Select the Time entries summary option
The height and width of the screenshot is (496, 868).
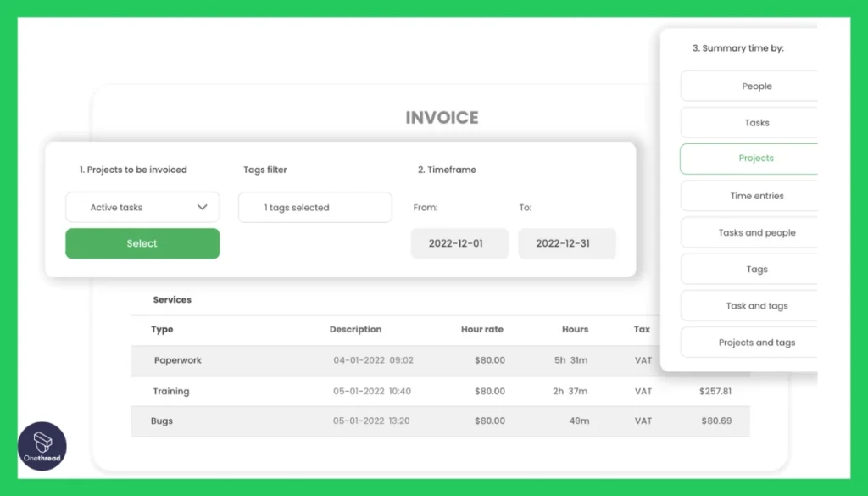pyautogui.click(x=749, y=195)
